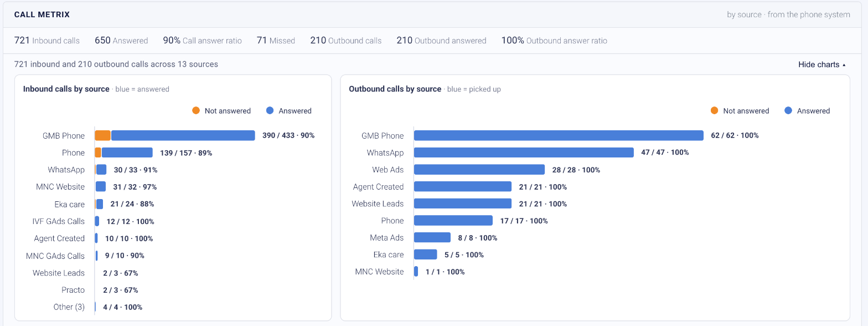Select the outbound Agent Created bar
This screenshot has width=868, height=326.
pos(463,187)
